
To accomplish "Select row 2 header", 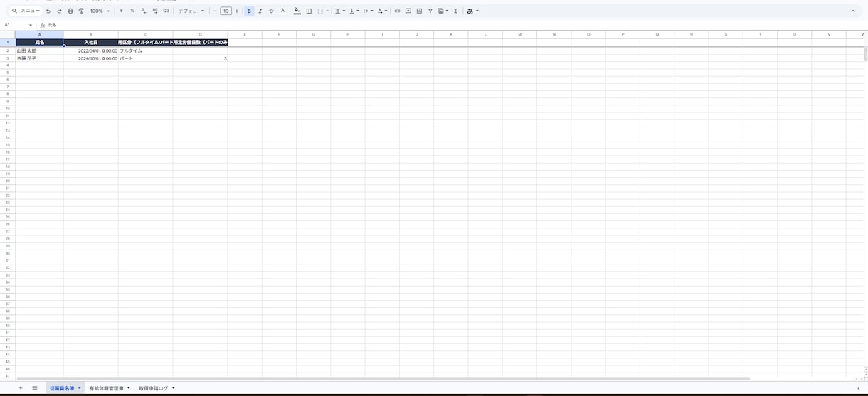I will (x=7, y=51).
